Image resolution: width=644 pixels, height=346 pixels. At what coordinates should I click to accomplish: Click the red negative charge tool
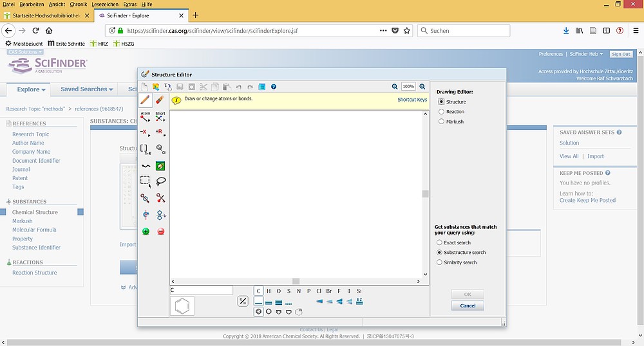tap(160, 232)
